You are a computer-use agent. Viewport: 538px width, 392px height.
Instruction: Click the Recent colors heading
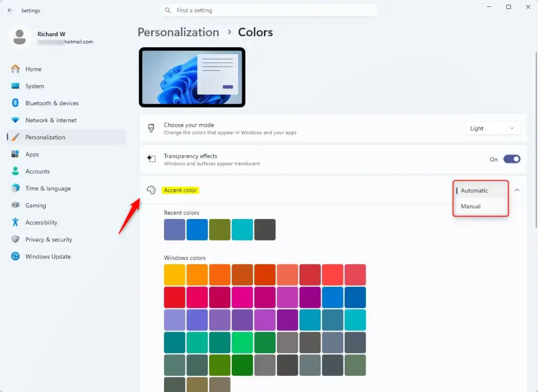click(x=181, y=213)
